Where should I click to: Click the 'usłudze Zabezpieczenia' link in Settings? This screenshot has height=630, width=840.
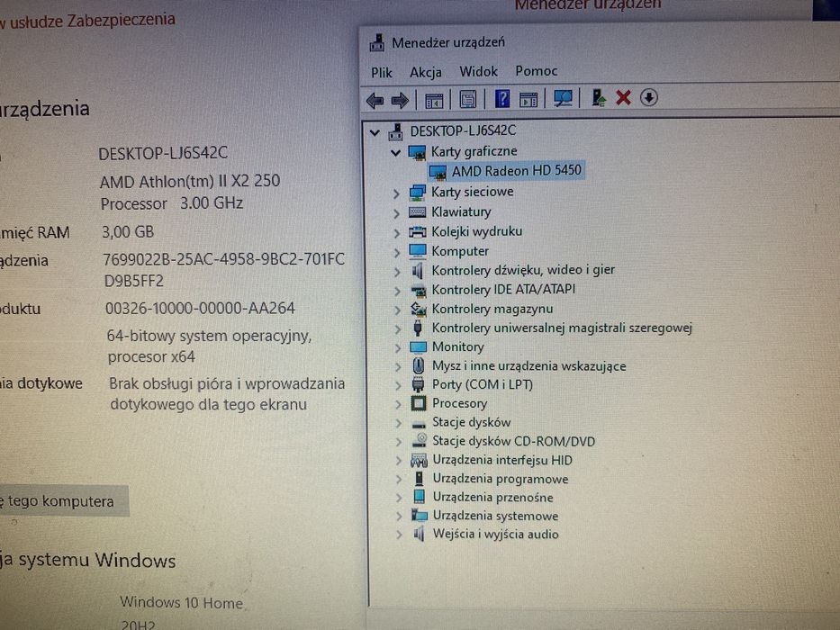93,21
